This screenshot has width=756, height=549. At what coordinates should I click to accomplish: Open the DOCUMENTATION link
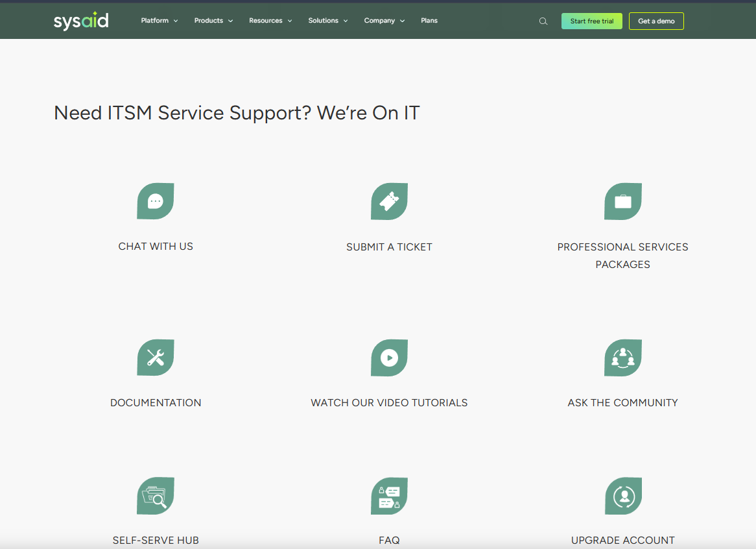(156, 403)
